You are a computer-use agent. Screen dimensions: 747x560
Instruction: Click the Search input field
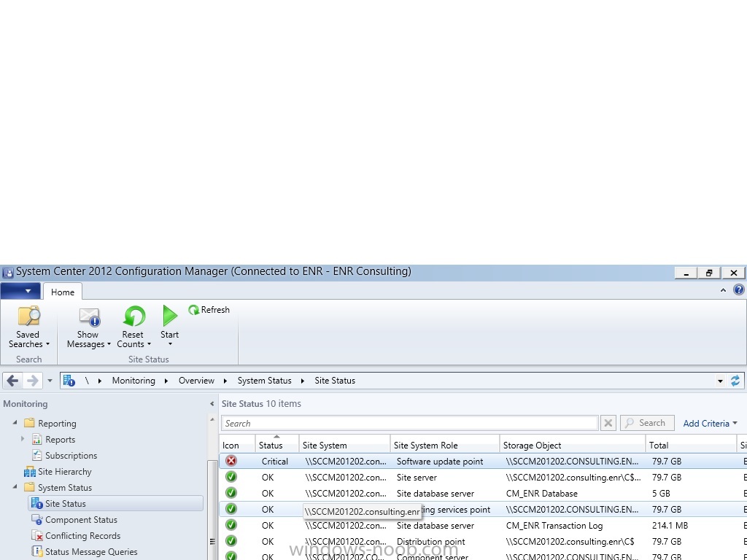click(410, 424)
